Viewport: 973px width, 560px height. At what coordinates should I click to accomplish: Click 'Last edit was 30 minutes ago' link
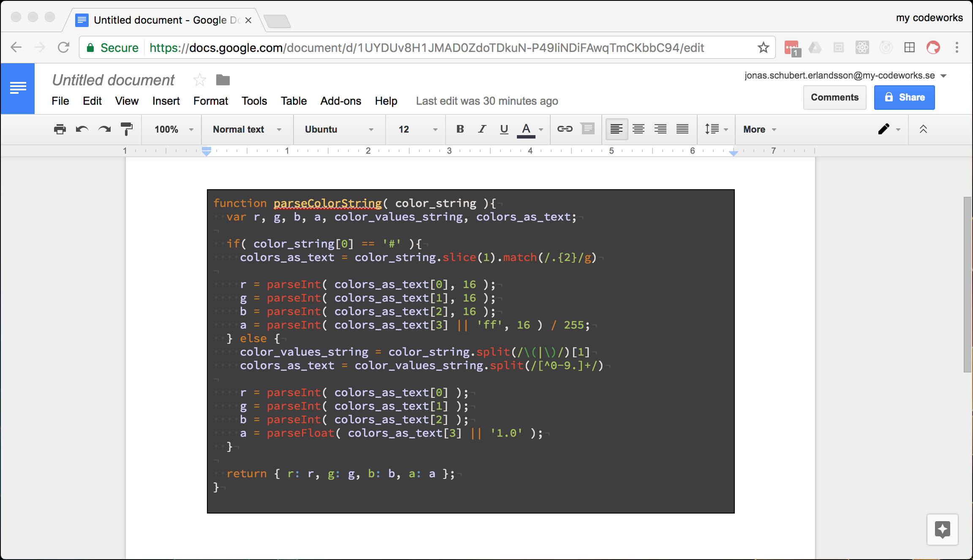tap(487, 101)
